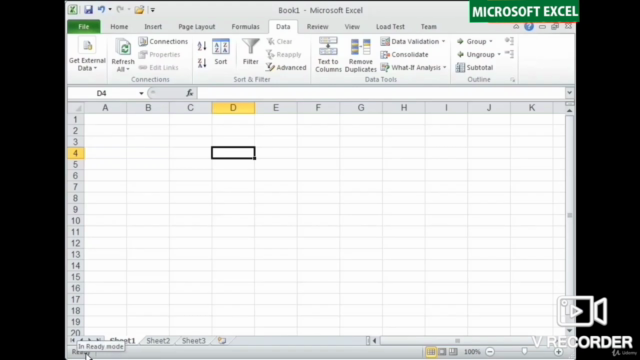Click Text to Columns icon

pyautogui.click(x=328, y=46)
